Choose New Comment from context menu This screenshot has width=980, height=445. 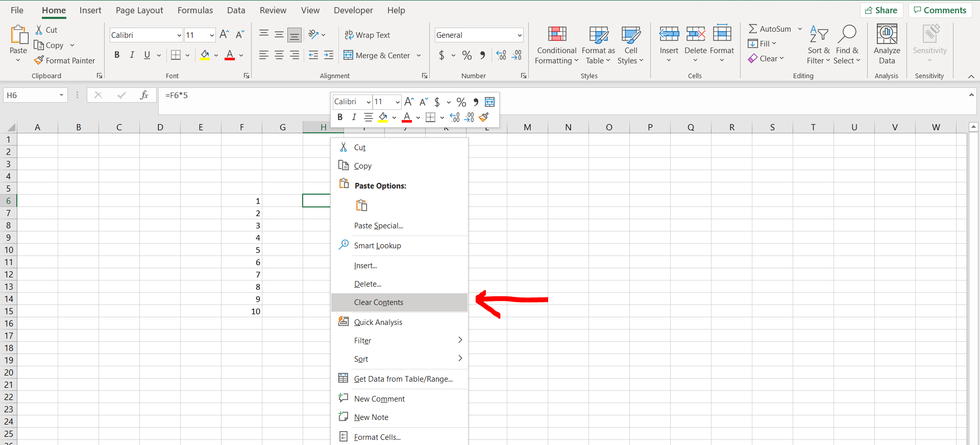pos(399,399)
